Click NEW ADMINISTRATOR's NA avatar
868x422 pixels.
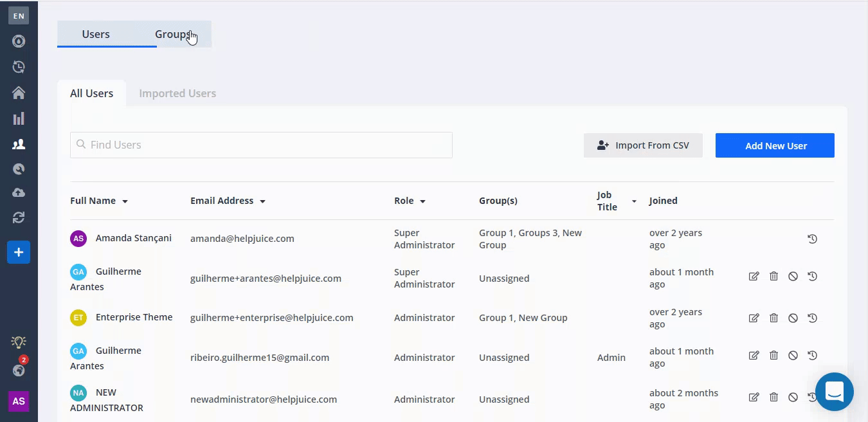pos(78,392)
